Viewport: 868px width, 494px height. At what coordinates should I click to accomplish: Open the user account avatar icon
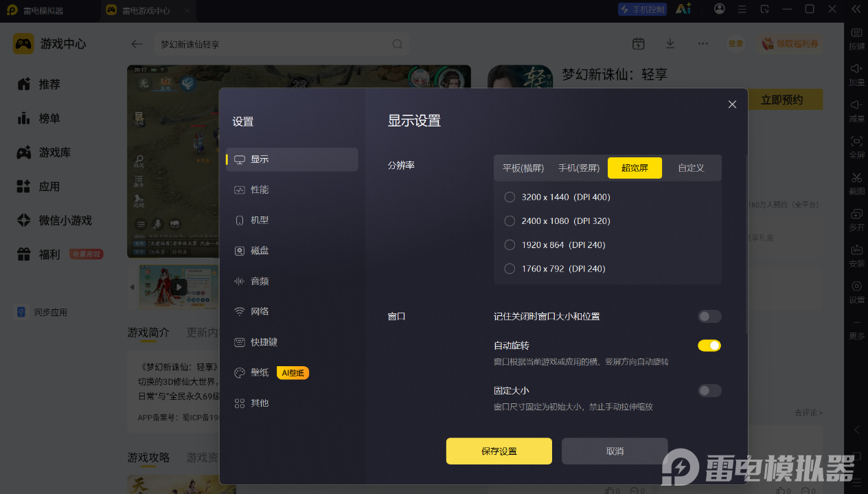coord(720,9)
